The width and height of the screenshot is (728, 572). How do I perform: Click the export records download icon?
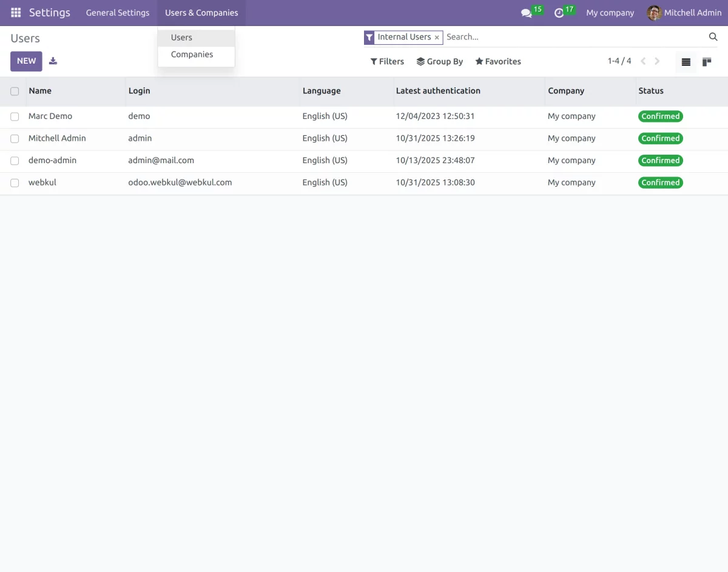pyautogui.click(x=53, y=61)
